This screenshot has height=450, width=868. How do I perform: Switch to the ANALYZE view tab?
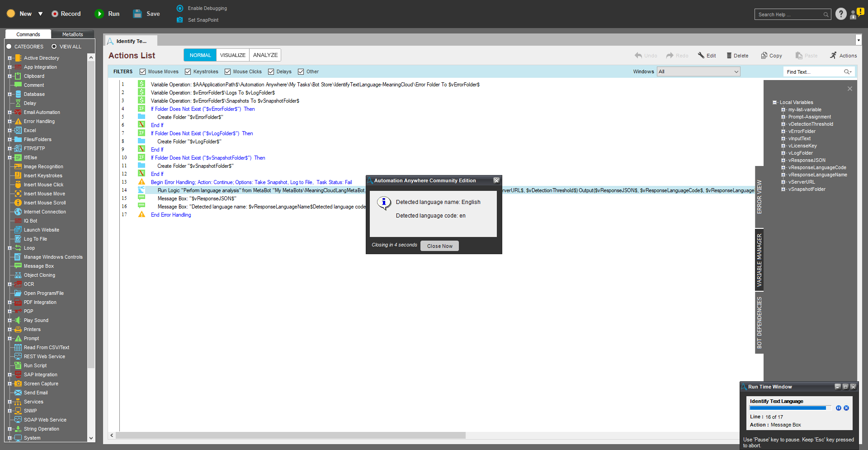pyautogui.click(x=265, y=55)
